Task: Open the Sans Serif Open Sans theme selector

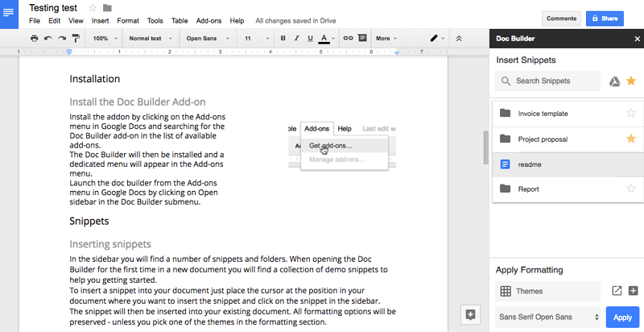Action: tap(548, 317)
